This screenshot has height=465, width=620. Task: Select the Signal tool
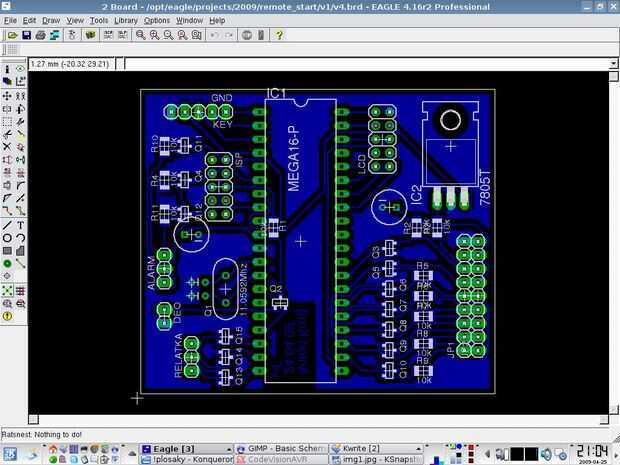20,263
